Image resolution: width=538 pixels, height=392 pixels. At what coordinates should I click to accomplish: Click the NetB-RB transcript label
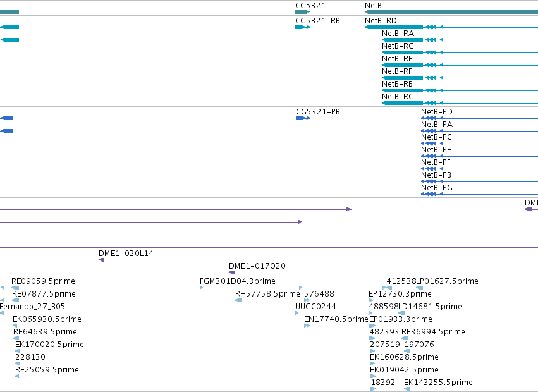(x=397, y=84)
